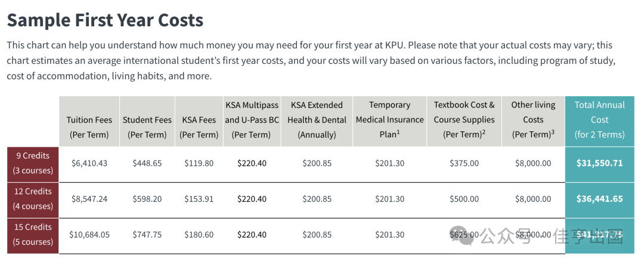Select the Sample First Year Costs heading

105,20
